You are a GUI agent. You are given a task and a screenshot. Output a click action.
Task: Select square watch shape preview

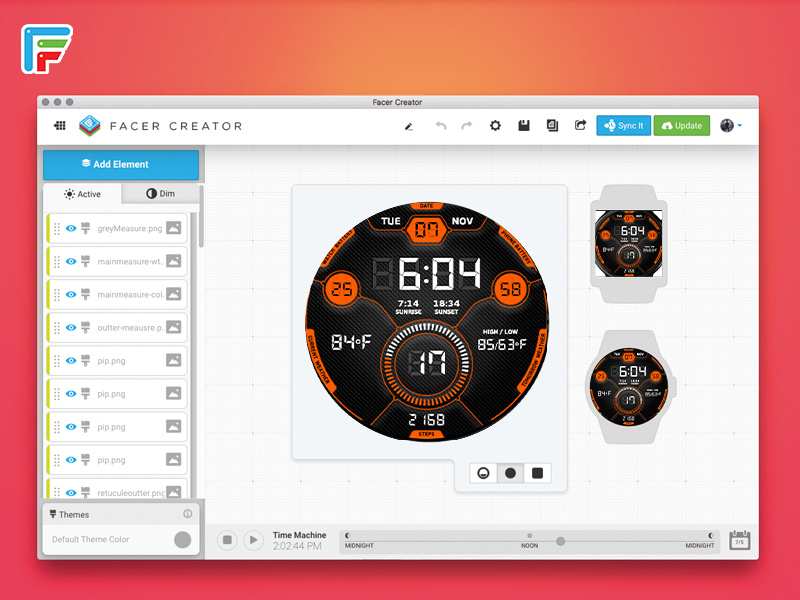pos(537,473)
